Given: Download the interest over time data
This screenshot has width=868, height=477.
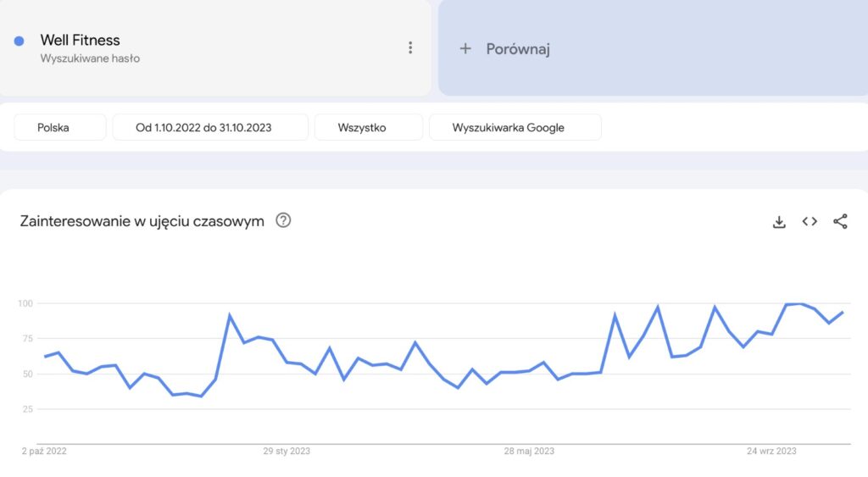Looking at the screenshot, I should [x=779, y=222].
